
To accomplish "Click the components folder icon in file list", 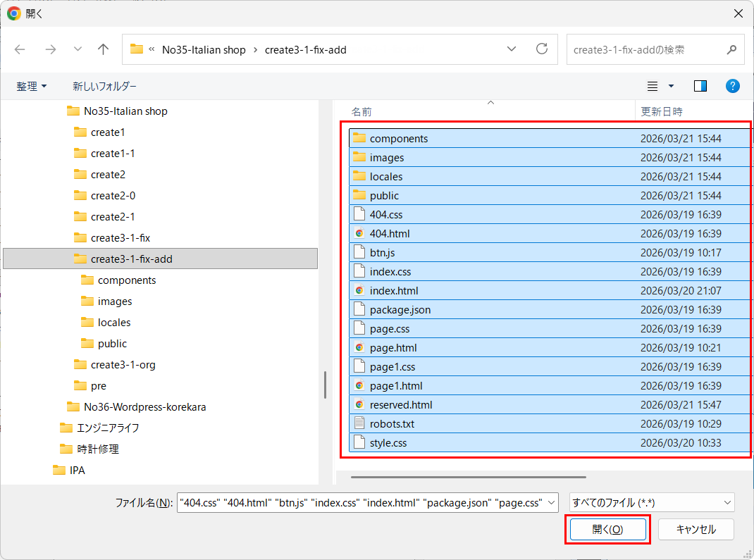I will tap(359, 138).
